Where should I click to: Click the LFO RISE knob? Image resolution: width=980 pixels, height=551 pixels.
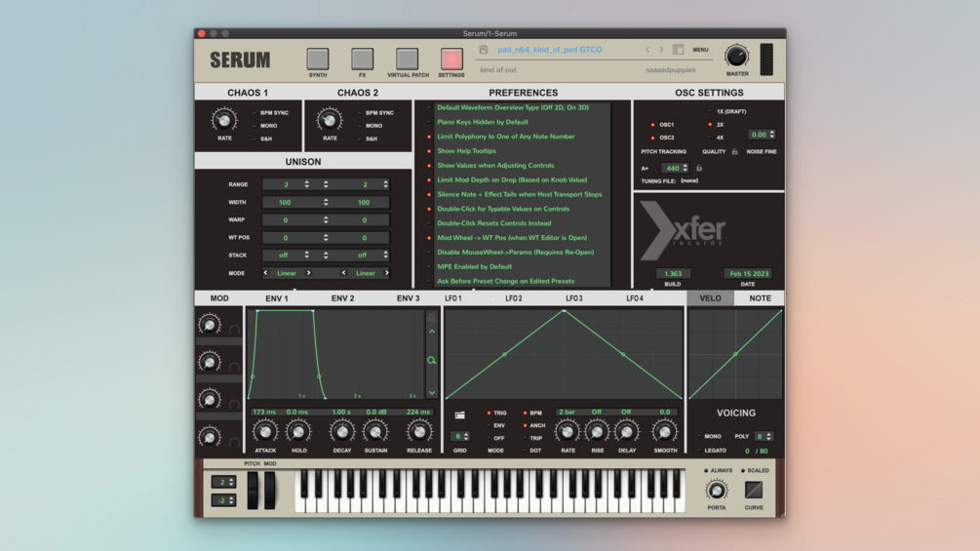pos(598,432)
